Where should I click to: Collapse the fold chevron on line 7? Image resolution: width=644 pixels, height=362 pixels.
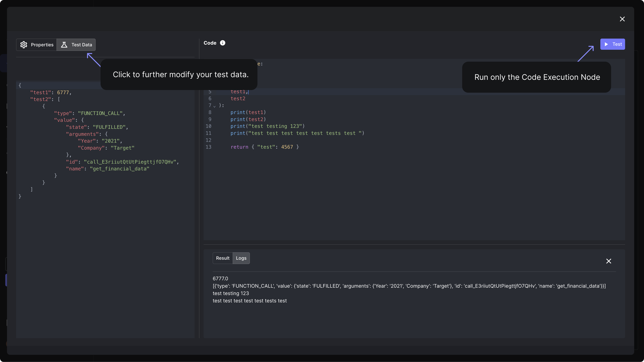[215, 106]
